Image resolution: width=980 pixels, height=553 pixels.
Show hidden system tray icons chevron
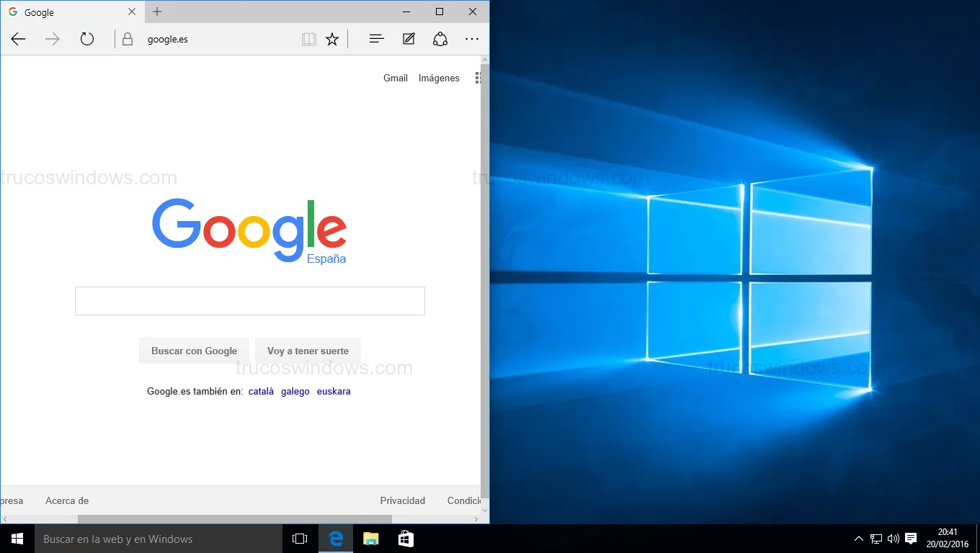pos(858,539)
